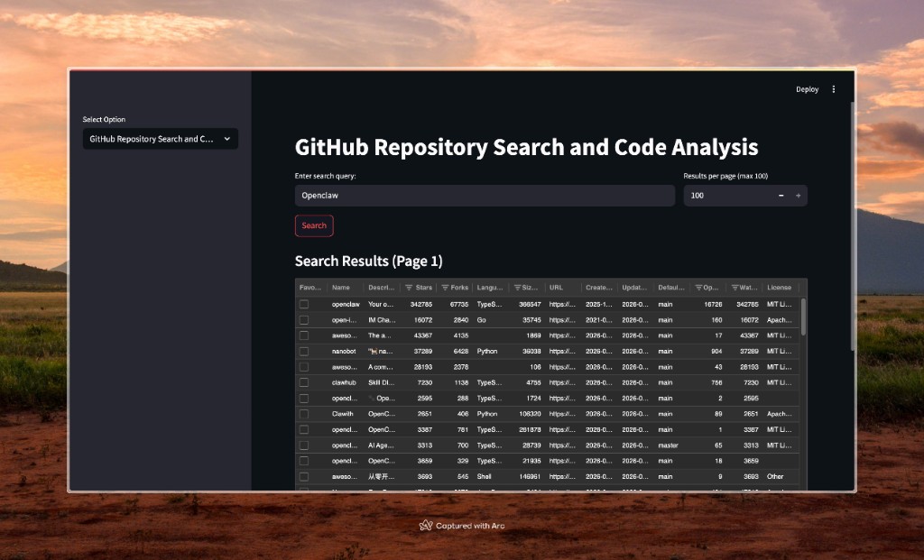
Task: Click the open issues value 904
Action: pyautogui.click(x=716, y=352)
